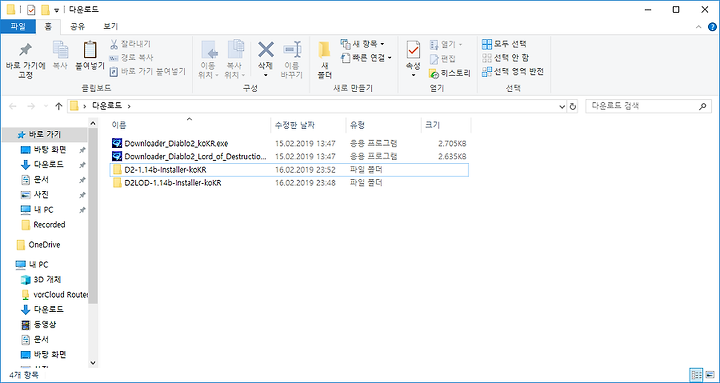Click the 복사 copy icon in clipboard group
This screenshot has width=720, height=383.
(x=60, y=50)
